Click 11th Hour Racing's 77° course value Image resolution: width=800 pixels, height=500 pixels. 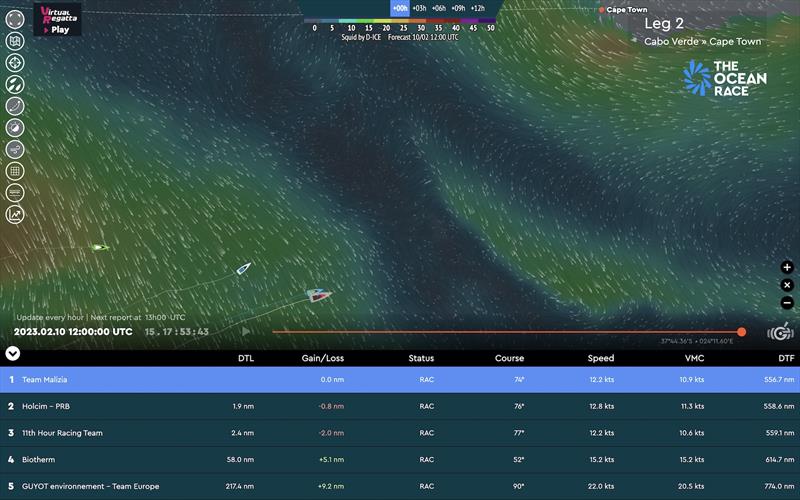[x=519, y=433]
